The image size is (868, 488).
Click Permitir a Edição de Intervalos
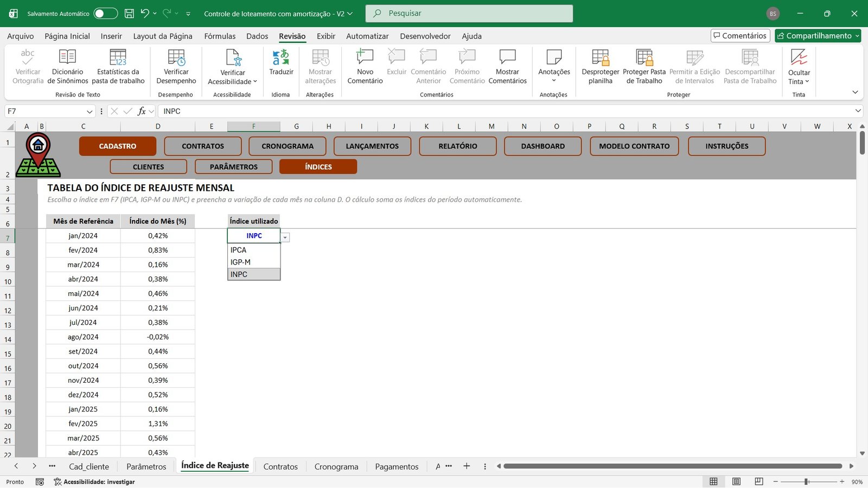click(x=694, y=66)
